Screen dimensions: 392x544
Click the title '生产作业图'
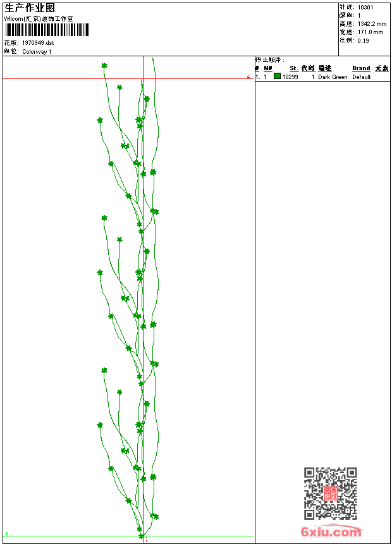30,8
